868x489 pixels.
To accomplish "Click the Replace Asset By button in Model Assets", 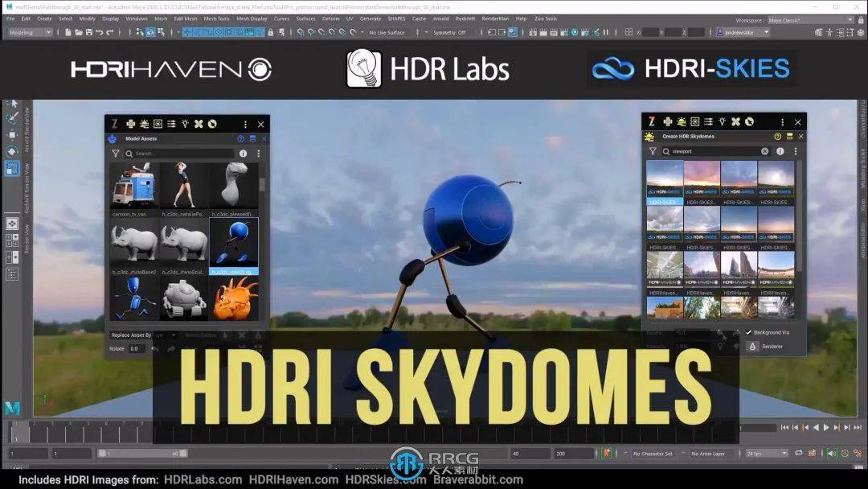I will (x=133, y=335).
